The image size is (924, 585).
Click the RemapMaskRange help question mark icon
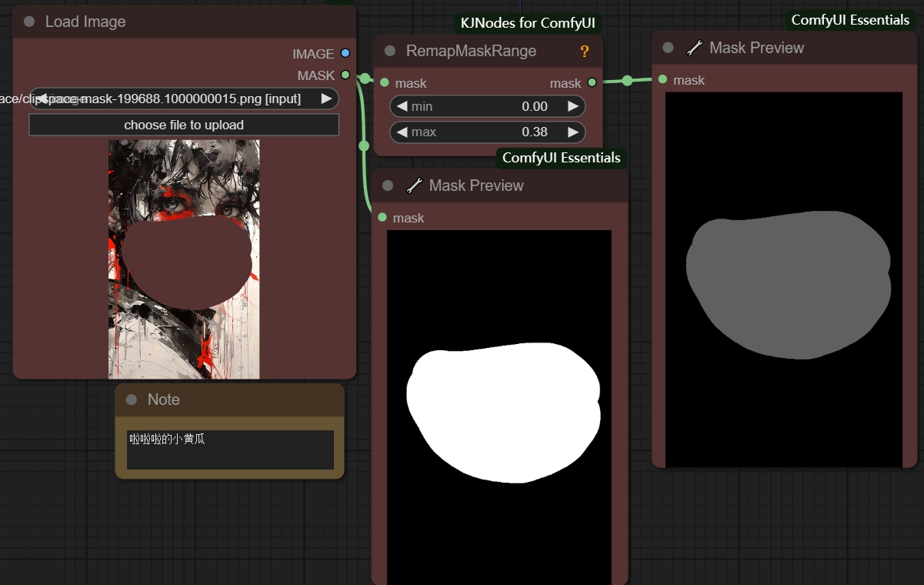584,52
